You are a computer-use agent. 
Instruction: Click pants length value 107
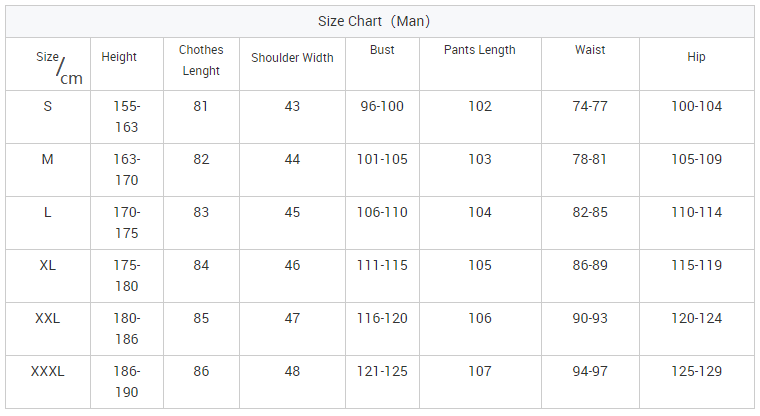(x=480, y=371)
